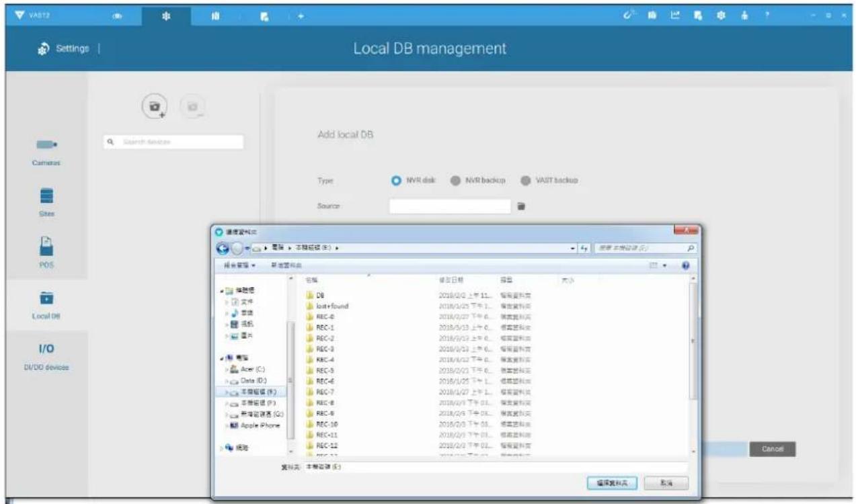Screen dimensions: 856x504
Task: Click the back arrow in folder dialog
Action: 225,249
